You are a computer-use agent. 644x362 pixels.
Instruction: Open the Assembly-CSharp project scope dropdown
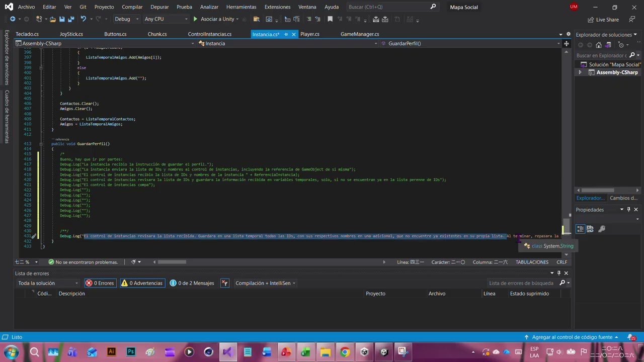(105, 43)
